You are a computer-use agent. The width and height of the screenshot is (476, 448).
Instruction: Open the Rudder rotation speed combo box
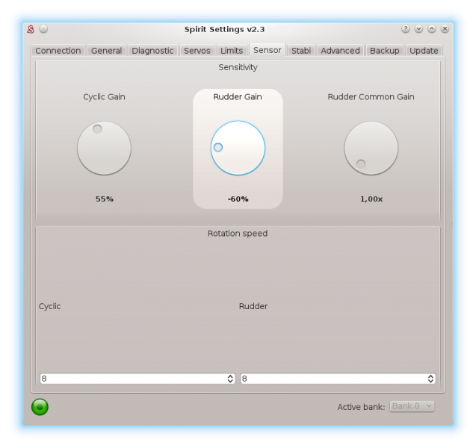(338, 379)
